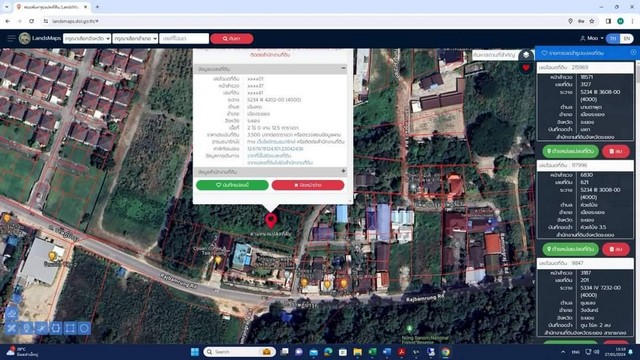This screenshot has height=360, width=640.
Task: Collapse the parcel information section
Action: coord(343,68)
